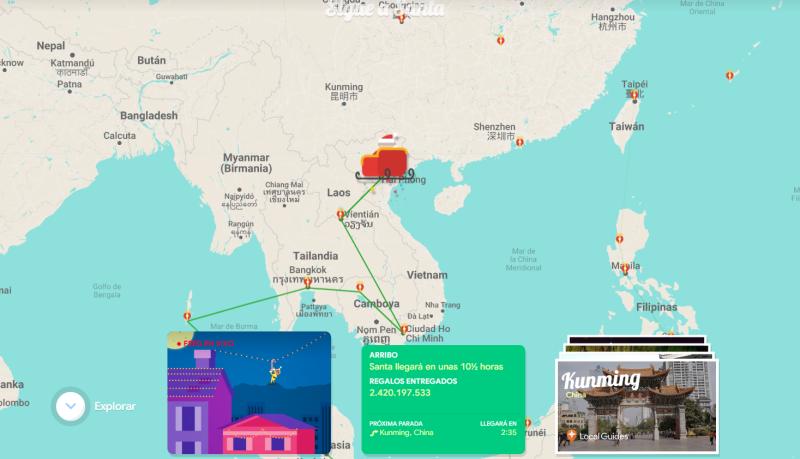Click the gift marker north of Manila

619,239
